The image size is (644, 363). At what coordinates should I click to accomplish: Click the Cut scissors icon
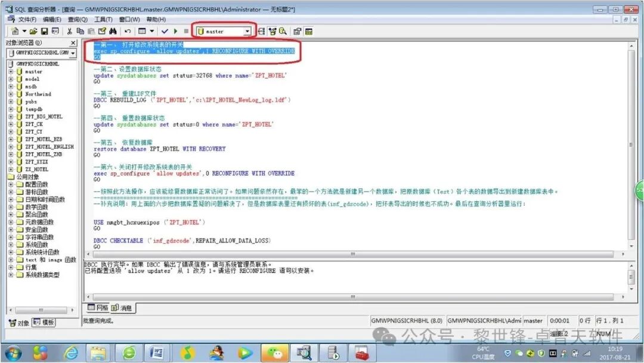click(70, 31)
